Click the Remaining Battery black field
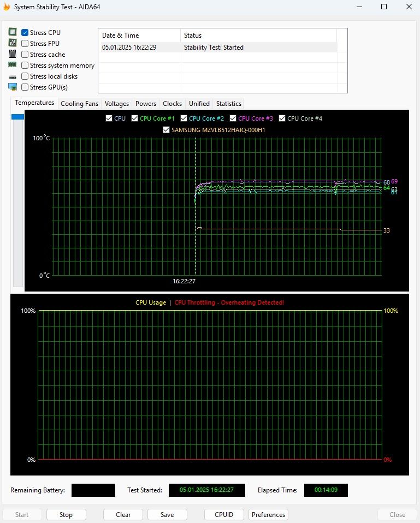This screenshot has width=420, height=523. click(93, 490)
